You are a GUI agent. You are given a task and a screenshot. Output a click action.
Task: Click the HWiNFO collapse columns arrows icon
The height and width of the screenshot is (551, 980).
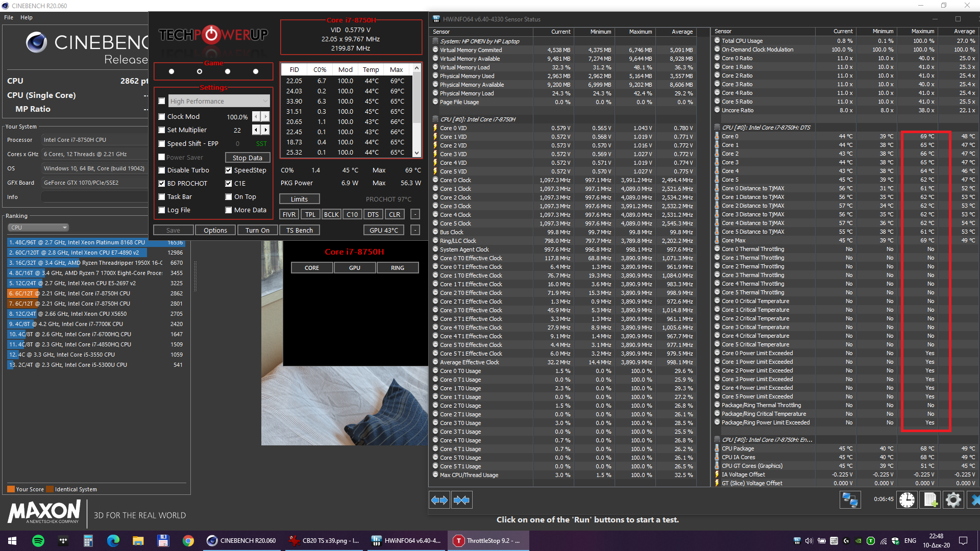[461, 500]
